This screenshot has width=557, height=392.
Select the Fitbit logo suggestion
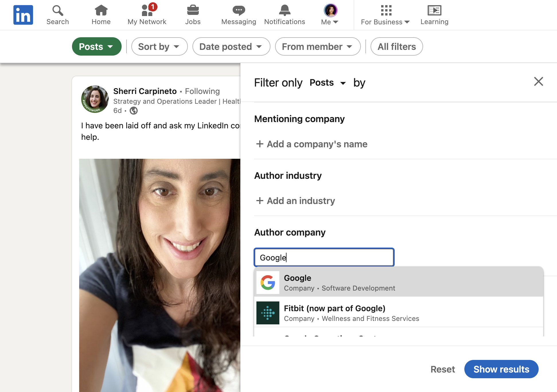pyautogui.click(x=268, y=313)
